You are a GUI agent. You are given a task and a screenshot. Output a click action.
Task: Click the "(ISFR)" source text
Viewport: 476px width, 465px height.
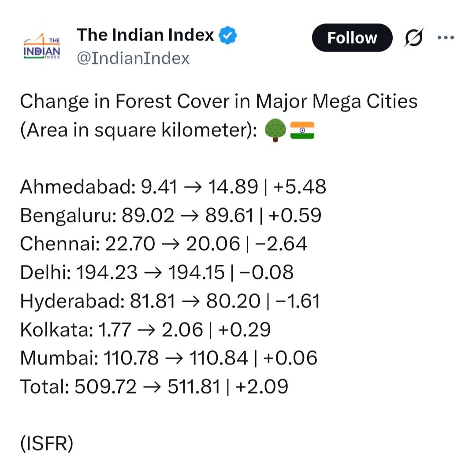pos(46,444)
